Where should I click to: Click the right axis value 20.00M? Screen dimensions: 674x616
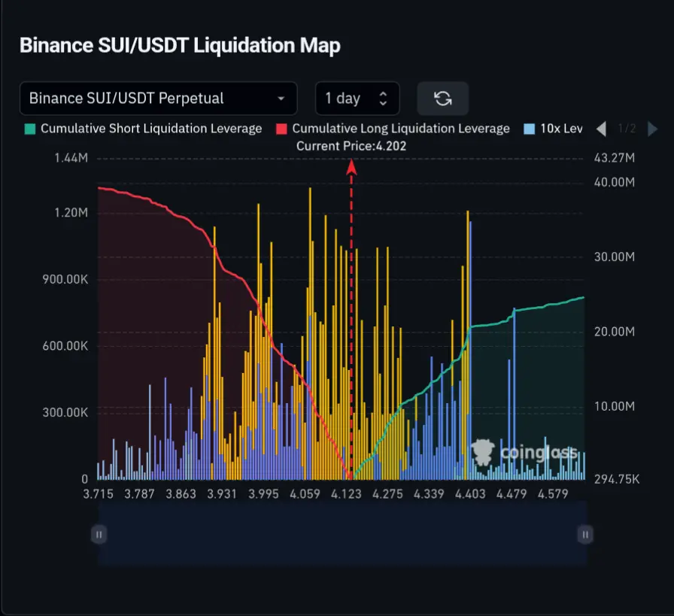point(615,332)
